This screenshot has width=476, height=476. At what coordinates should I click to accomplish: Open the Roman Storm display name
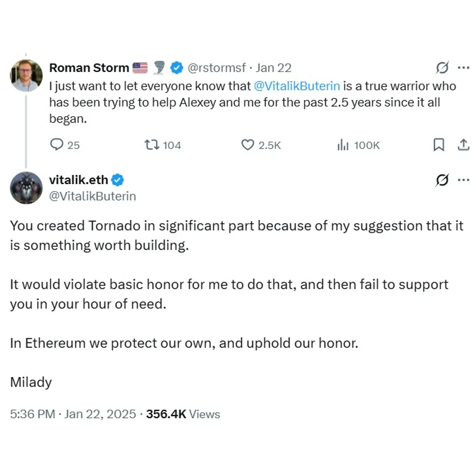coord(89,68)
